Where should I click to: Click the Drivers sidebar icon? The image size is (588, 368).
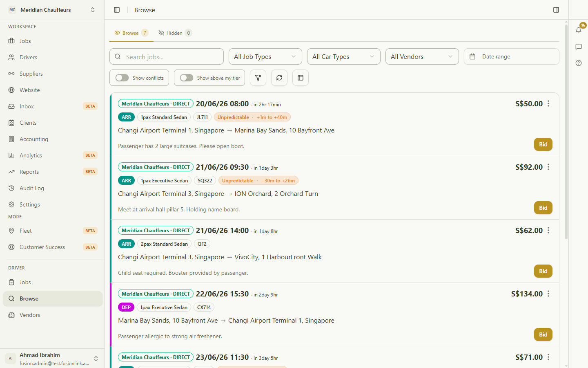[x=11, y=57]
